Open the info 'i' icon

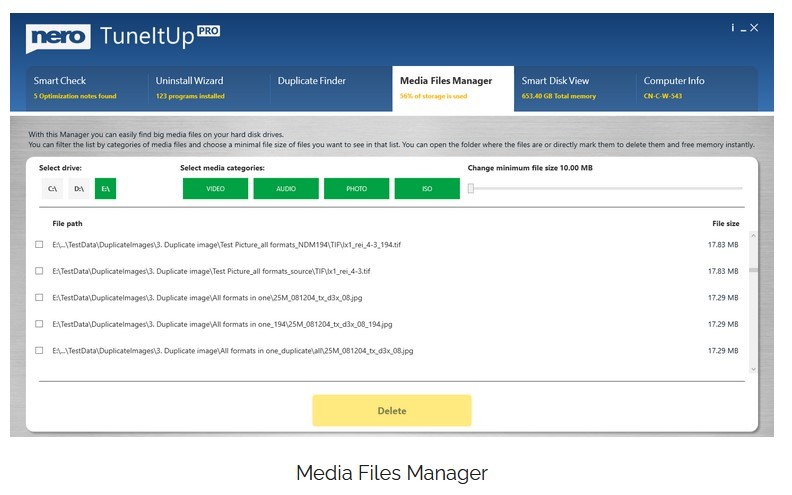[732, 28]
